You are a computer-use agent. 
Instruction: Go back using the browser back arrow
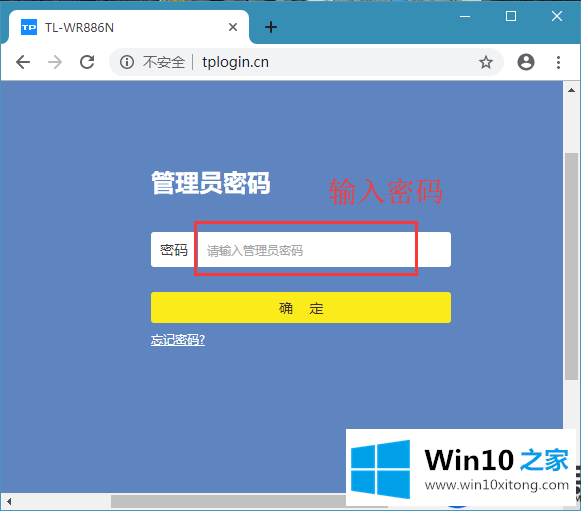23,62
